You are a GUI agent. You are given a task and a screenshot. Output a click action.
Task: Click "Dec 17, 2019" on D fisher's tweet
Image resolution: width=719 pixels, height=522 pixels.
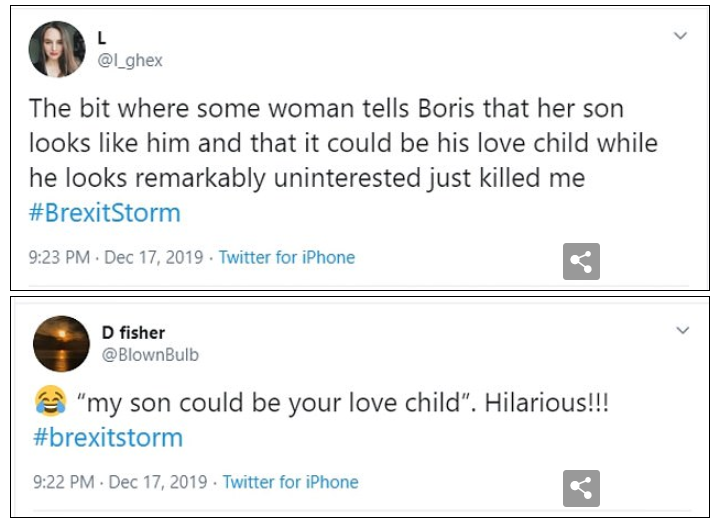point(154,482)
